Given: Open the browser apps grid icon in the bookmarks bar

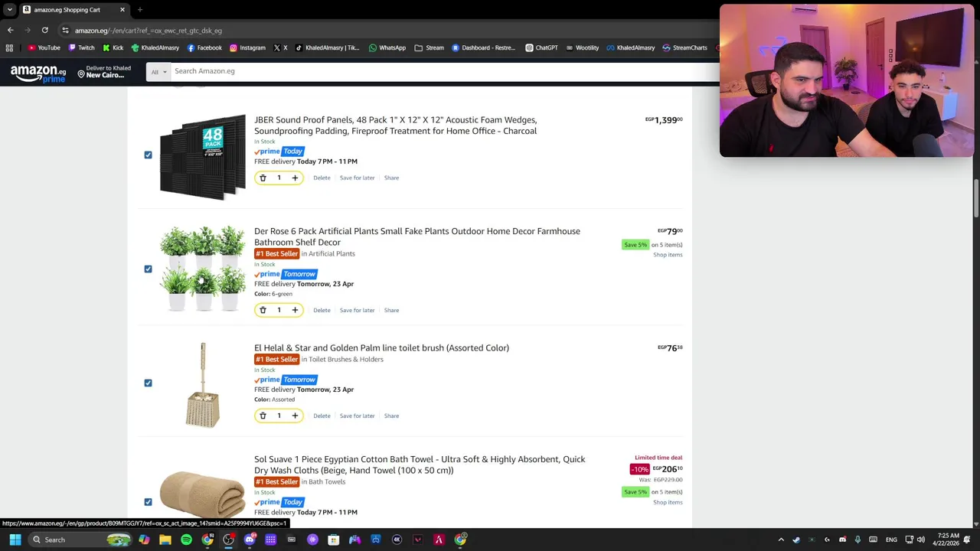Looking at the screenshot, I should 9,47.
